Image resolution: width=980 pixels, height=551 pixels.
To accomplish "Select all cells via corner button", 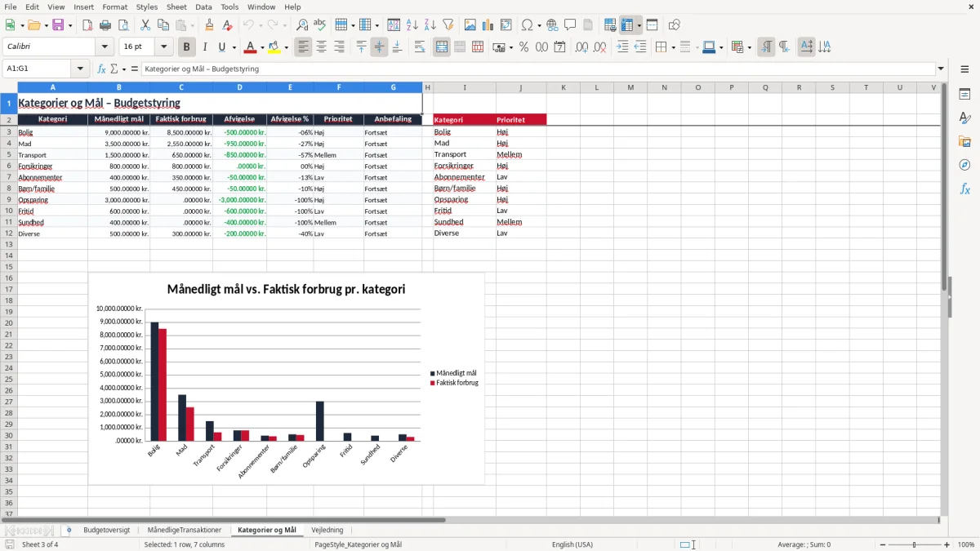I will pos(9,87).
